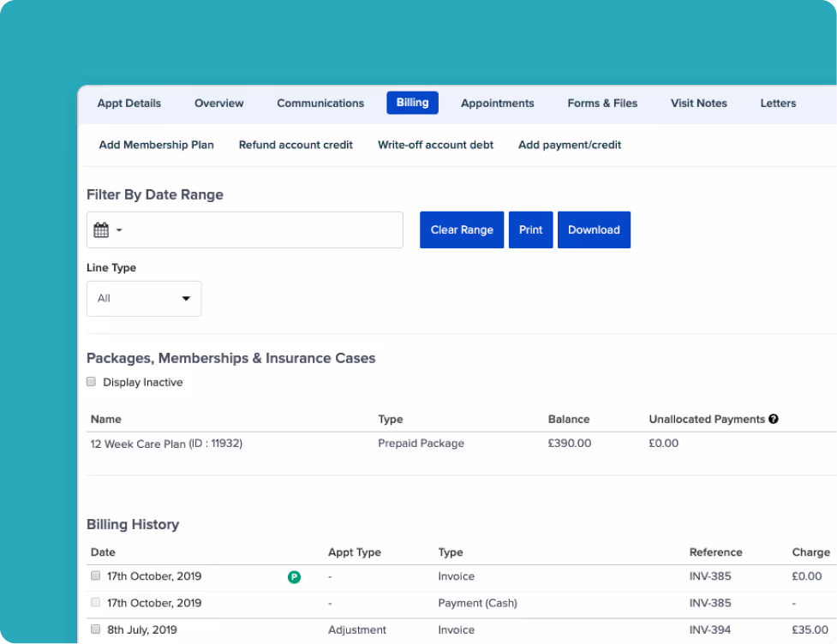Click the Adjustment appt type cell
This screenshot has height=644, width=837.
tap(357, 629)
